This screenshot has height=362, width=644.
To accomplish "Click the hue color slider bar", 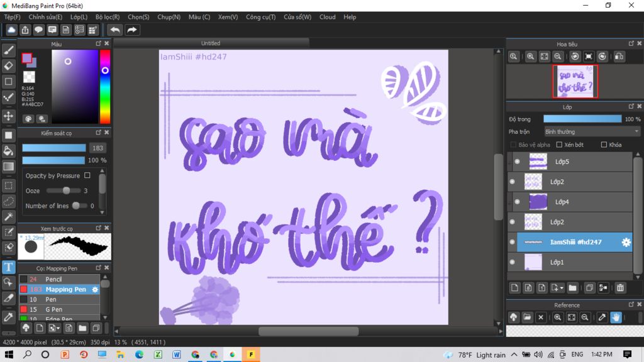I will click(x=105, y=87).
